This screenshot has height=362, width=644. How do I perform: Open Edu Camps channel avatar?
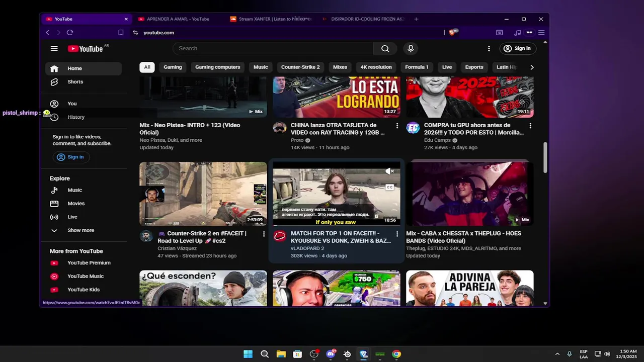(x=413, y=128)
